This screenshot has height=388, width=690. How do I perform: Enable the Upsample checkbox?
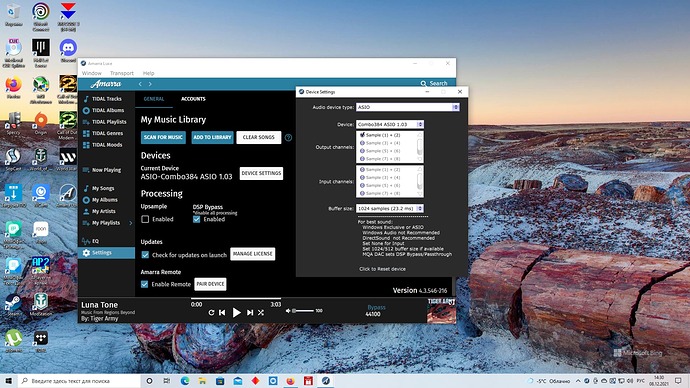pyautogui.click(x=145, y=219)
